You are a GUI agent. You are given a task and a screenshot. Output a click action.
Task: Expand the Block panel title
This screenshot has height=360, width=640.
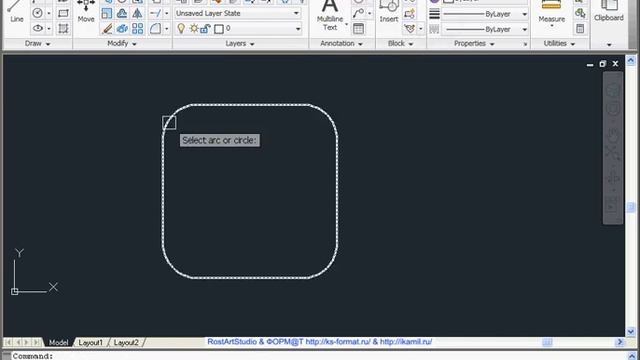pos(400,43)
